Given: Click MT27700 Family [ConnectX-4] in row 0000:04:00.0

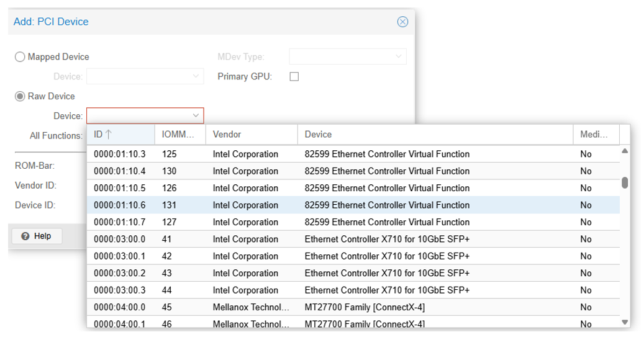Looking at the screenshot, I should click(365, 307).
